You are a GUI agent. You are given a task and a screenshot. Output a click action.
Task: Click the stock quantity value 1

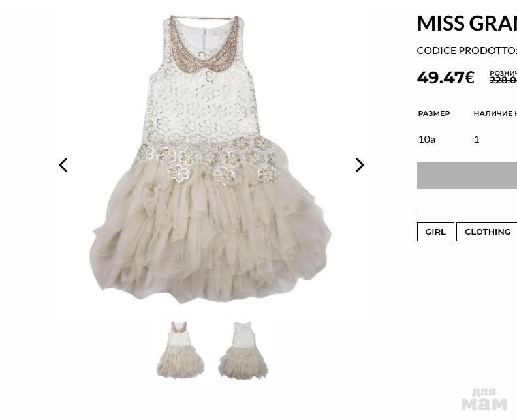pyautogui.click(x=477, y=139)
